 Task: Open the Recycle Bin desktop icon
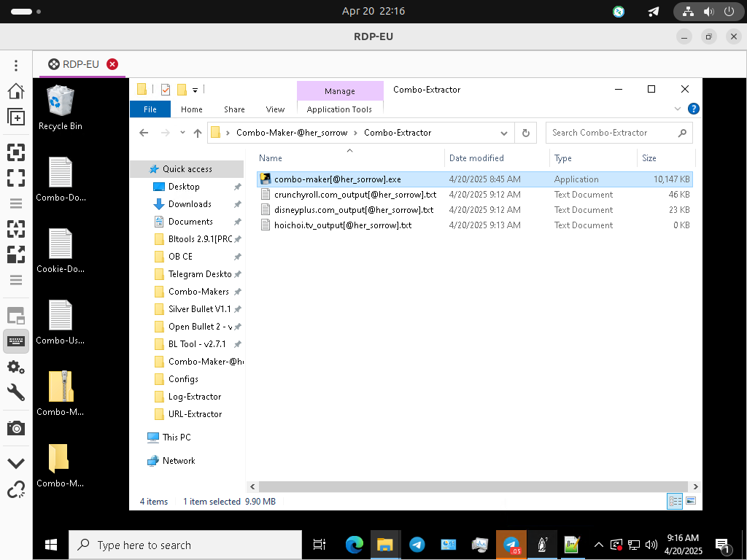[x=60, y=106]
